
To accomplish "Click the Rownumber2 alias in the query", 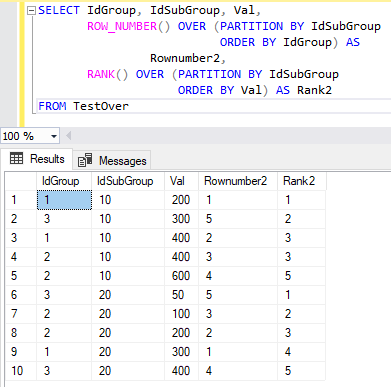I will 185,58.
